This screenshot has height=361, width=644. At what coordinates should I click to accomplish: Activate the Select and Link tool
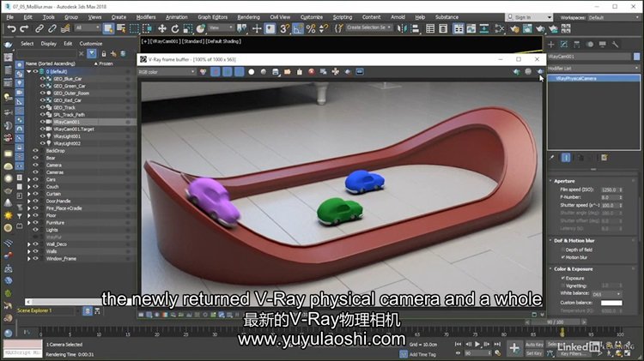click(39, 28)
